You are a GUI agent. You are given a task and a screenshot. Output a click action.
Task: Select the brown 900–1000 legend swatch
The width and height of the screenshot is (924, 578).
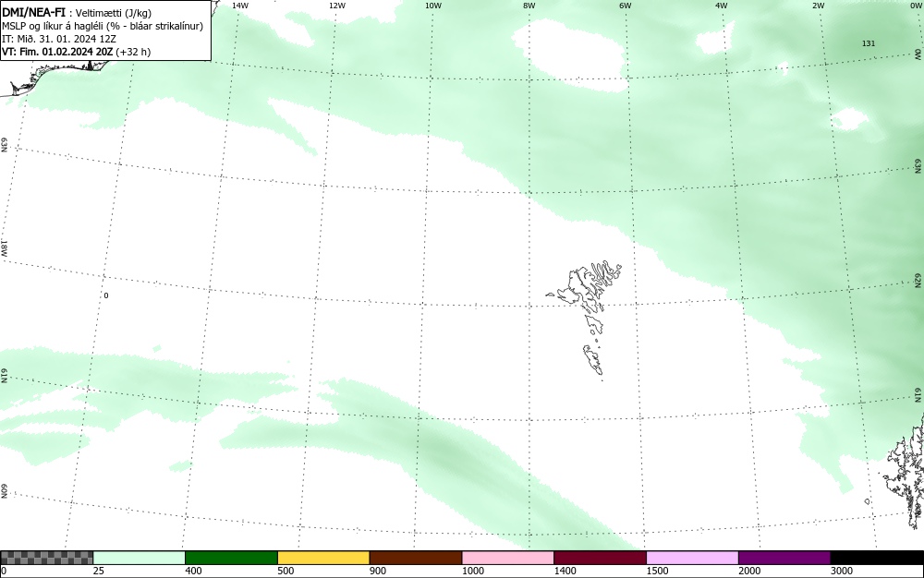416,558
